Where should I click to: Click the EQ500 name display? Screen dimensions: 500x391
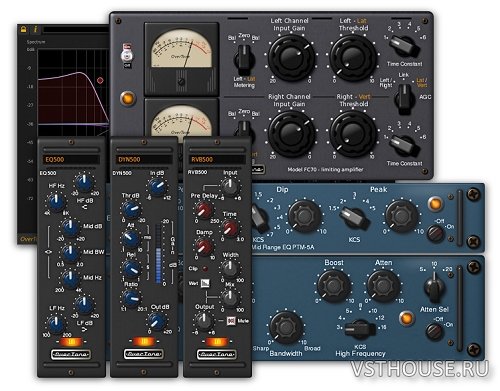(x=71, y=159)
